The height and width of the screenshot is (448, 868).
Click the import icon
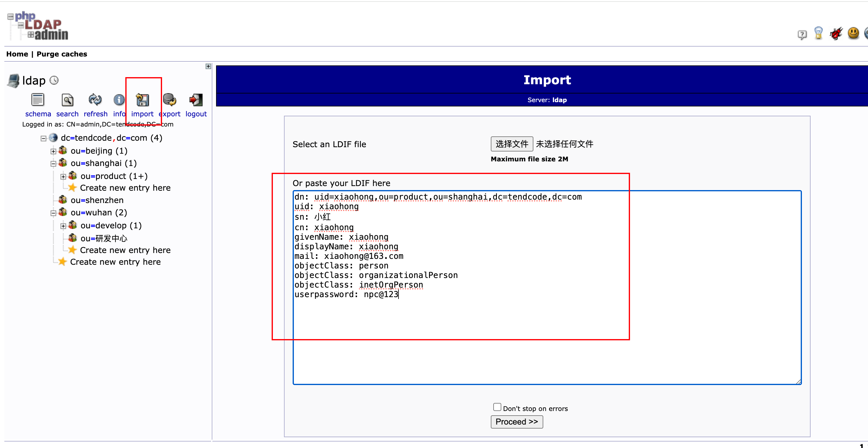point(142,100)
